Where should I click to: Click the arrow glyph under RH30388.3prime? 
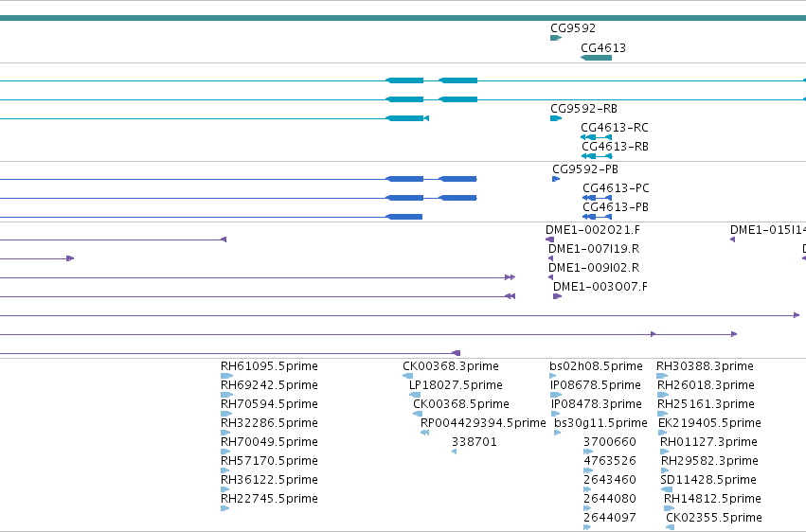pos(661,376)
